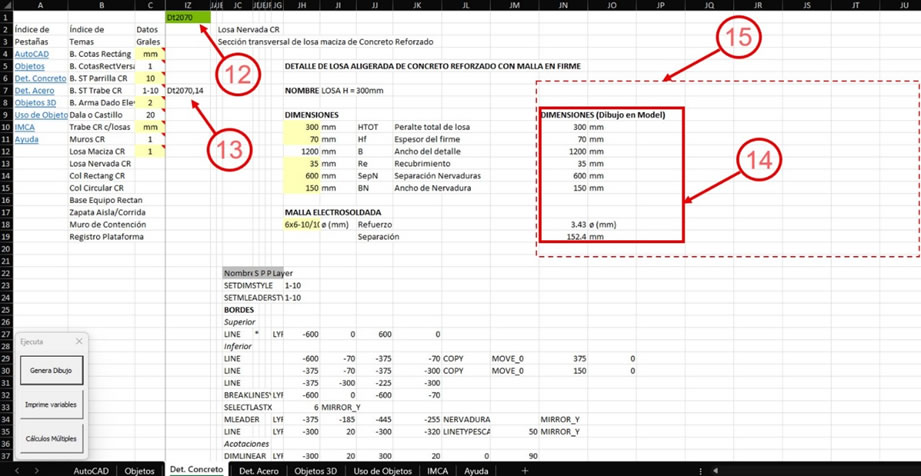
Task: Open the Det. Acero sheet tab
Action: 258,470
